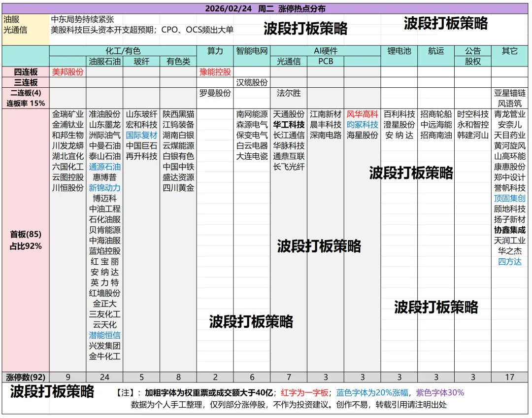Click the '首板(85)' row label

click(26, 234)
